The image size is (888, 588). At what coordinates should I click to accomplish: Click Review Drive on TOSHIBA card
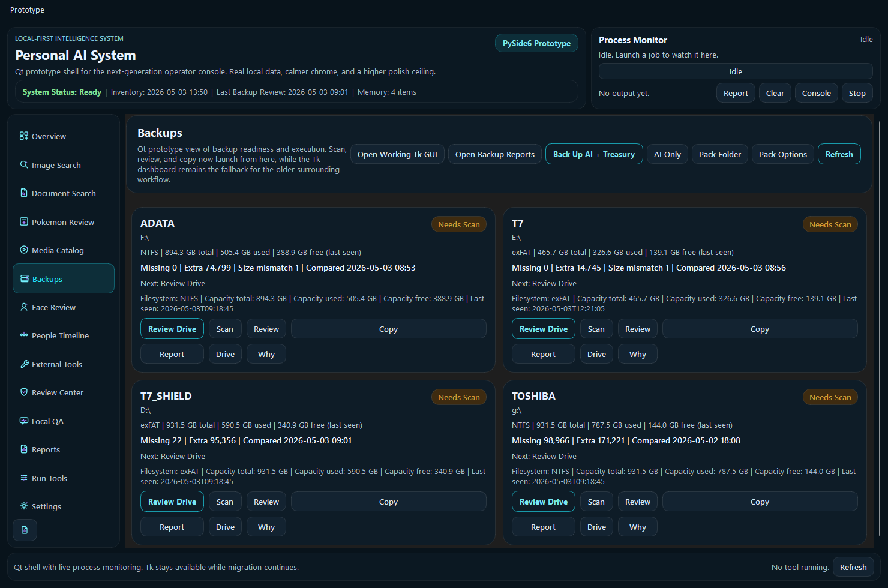[x=544, y=502]
